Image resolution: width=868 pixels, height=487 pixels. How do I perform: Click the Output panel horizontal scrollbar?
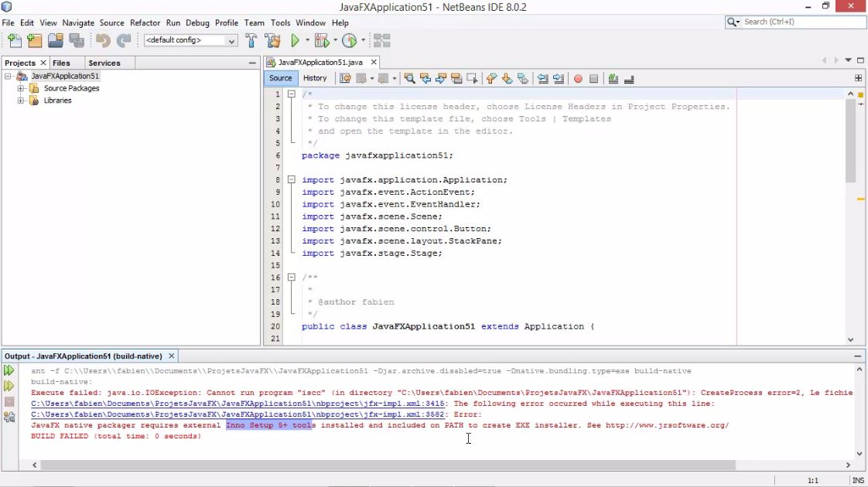387,465
